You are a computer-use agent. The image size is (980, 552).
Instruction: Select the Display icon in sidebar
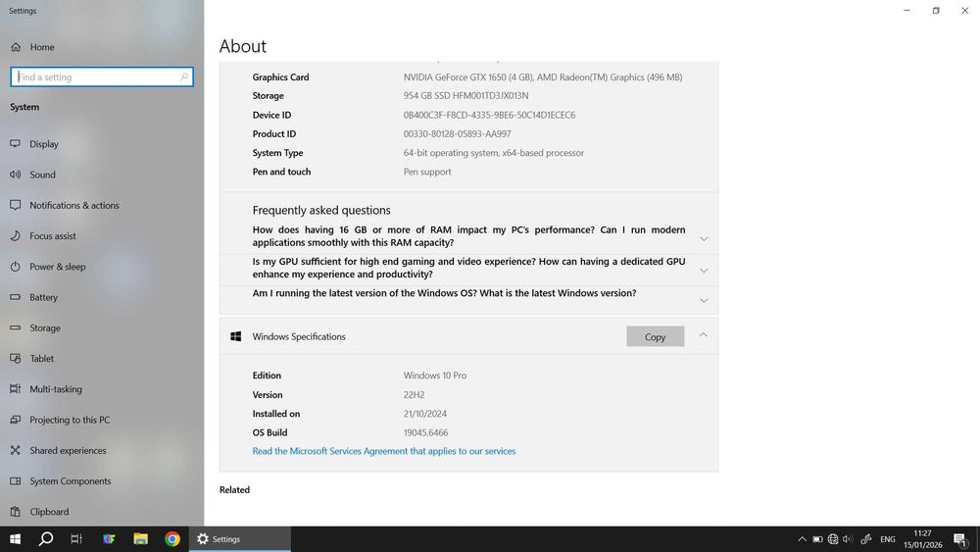click(15, 144)
